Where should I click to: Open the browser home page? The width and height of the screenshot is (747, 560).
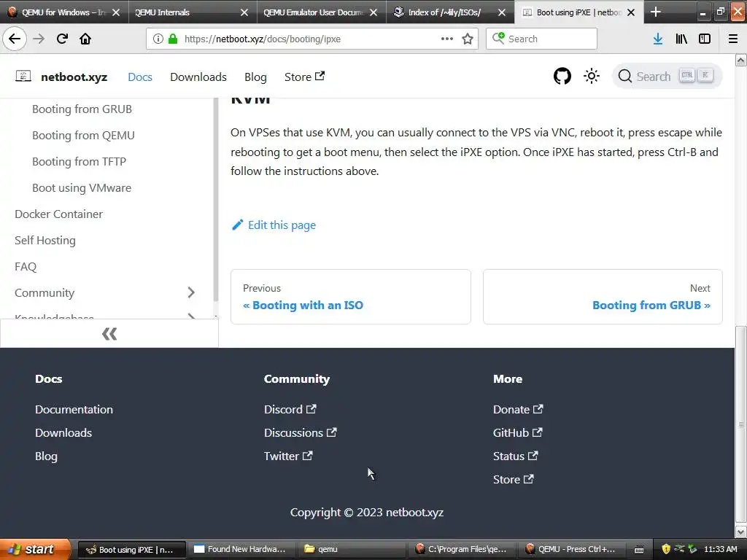[85, 39]
